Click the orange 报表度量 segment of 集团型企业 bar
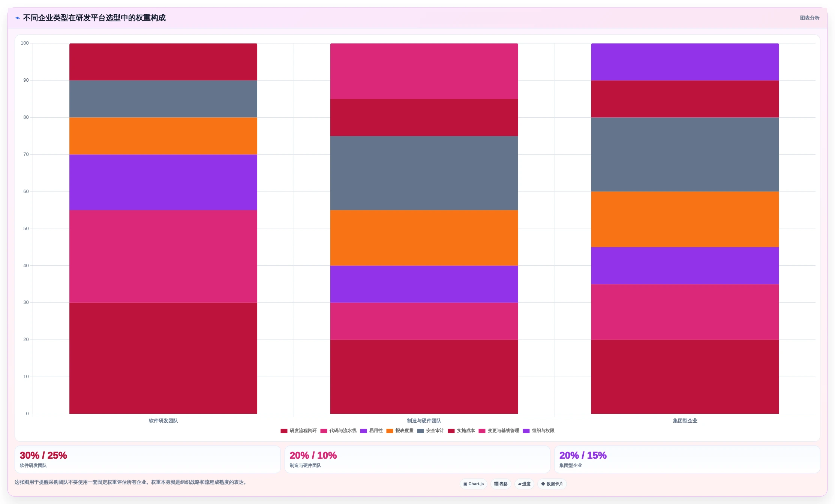The height and width of the screenshot is (504, 835). pyautogui.click(x=685, y=220)
